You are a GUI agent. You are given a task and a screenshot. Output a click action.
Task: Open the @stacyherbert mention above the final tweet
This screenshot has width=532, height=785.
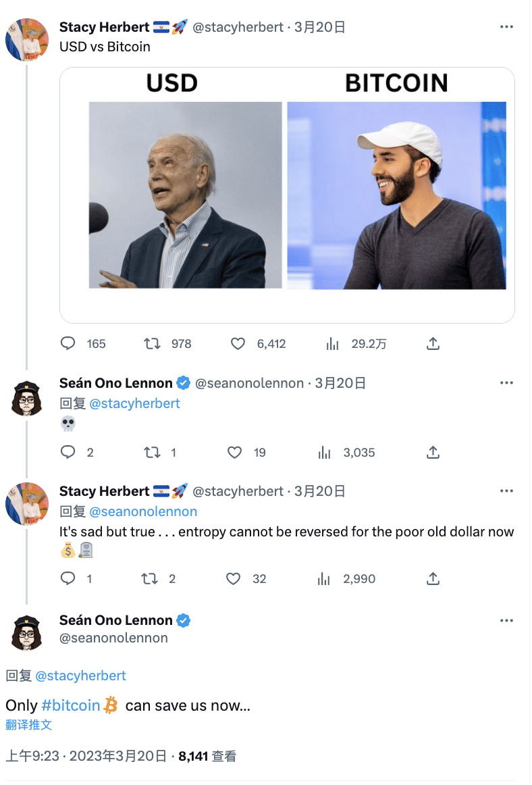pos(80,676)
